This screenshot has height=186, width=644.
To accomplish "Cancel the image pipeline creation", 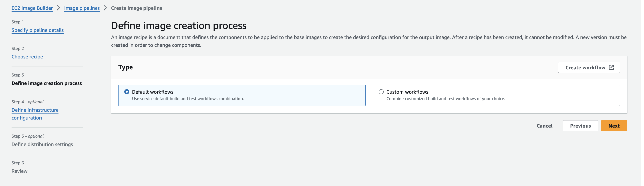I will point(544,126).
